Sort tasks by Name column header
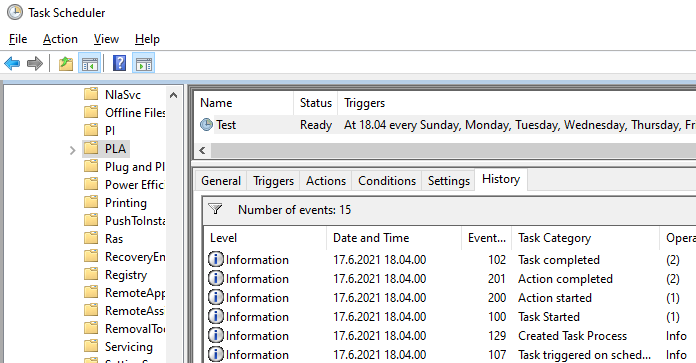This screenshot has width=696, height=363. coord(244,103)
